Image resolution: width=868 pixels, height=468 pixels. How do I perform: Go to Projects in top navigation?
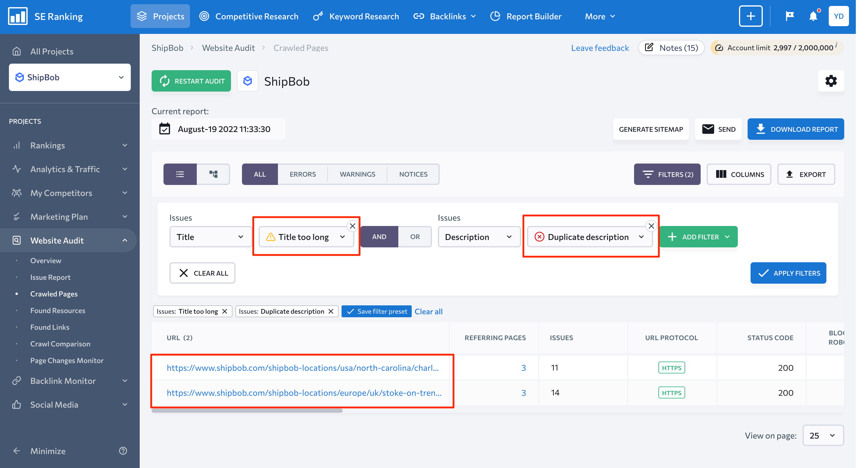pyautogui.click(x=160, y=16)
